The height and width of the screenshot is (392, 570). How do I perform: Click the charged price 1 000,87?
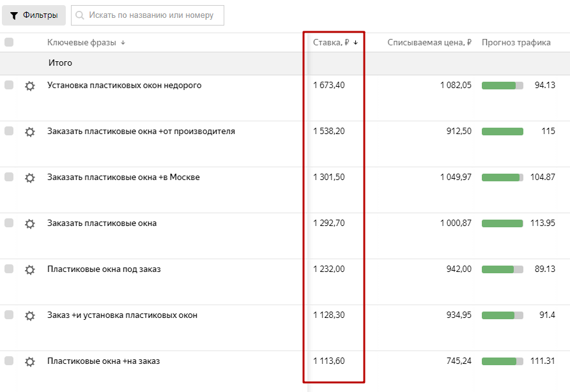(456, 223)
